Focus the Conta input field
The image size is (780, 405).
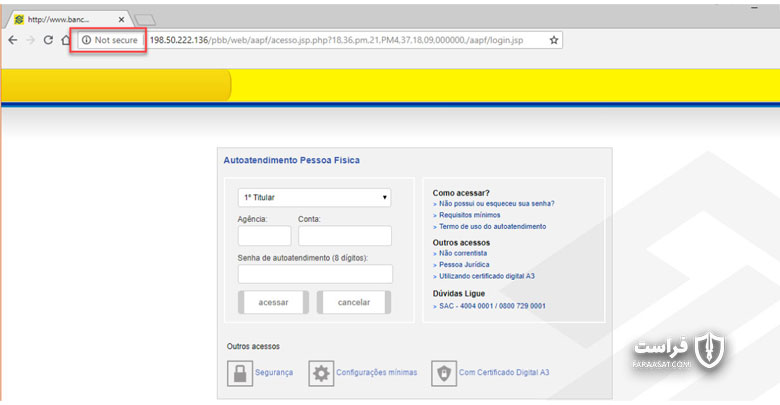coord(345,235)
